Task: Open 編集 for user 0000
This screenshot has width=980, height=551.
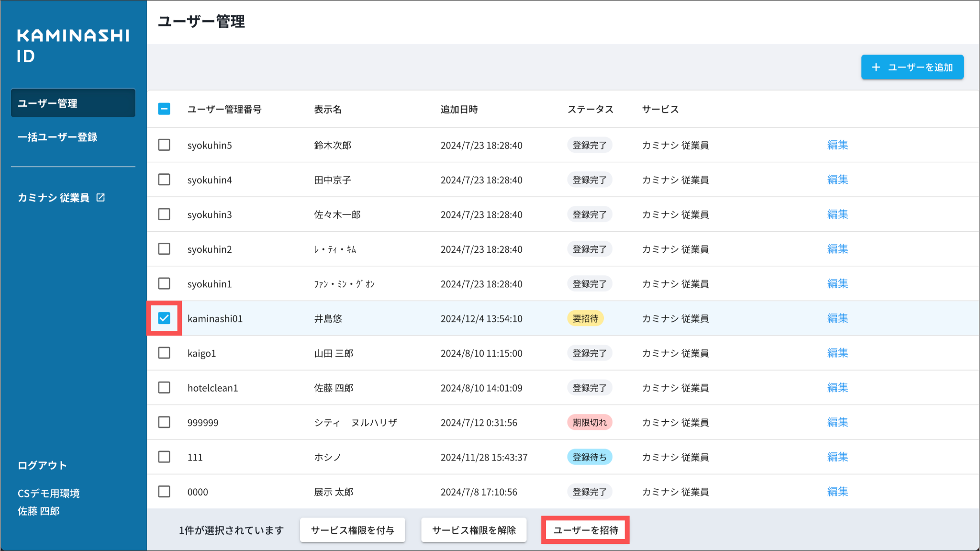Action: 837,492
